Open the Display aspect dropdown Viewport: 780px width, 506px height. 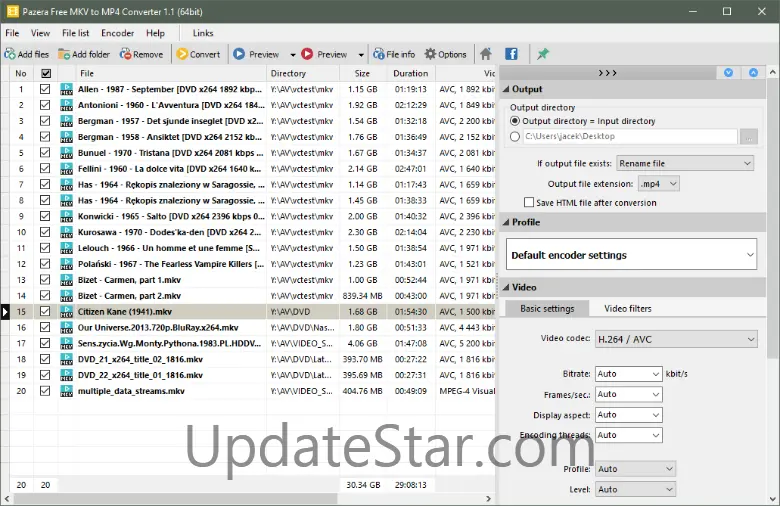[x=629, y=415]
